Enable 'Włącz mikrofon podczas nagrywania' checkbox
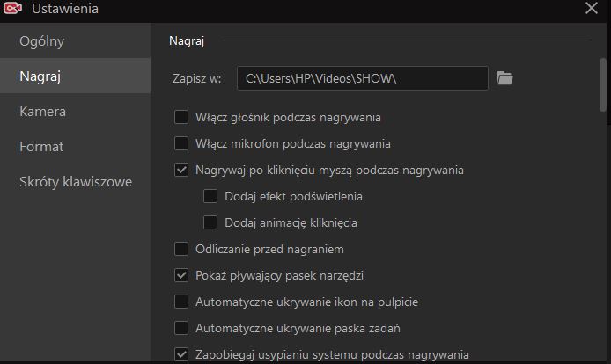This screenshot has width=611, height=364. click(x=181, y=143)
